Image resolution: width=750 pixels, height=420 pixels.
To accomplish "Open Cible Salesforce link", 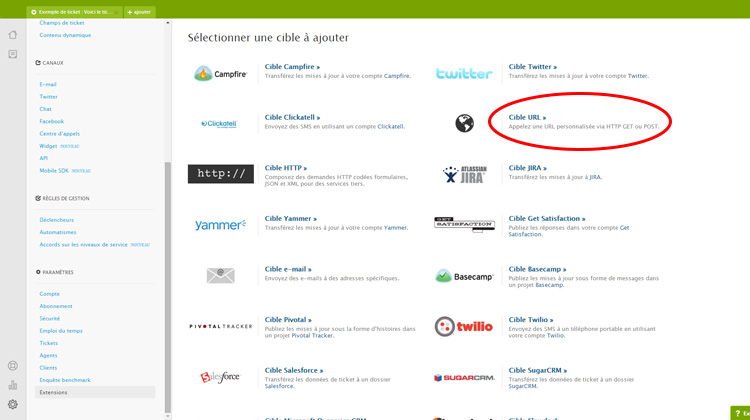I will tap(294, 371).
